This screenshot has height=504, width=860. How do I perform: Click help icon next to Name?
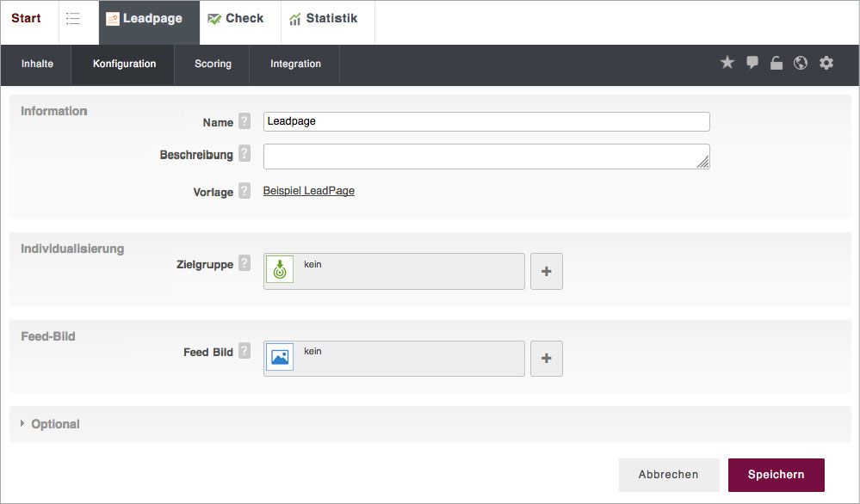[x=244, y=122]
